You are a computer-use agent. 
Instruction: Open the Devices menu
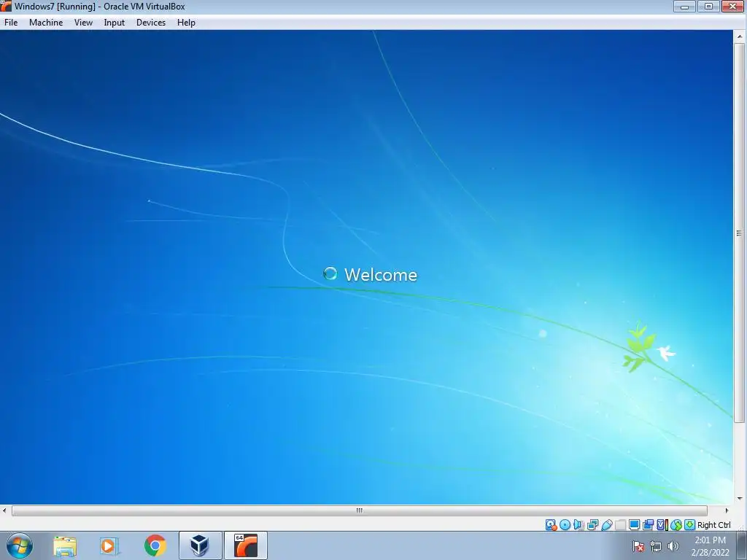click(x=151, y=23)
